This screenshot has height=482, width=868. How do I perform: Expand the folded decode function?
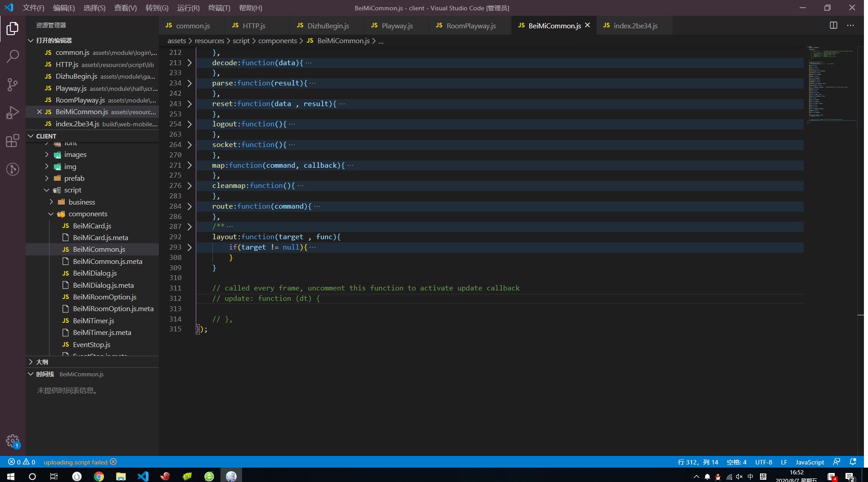(x=189, y=63)
